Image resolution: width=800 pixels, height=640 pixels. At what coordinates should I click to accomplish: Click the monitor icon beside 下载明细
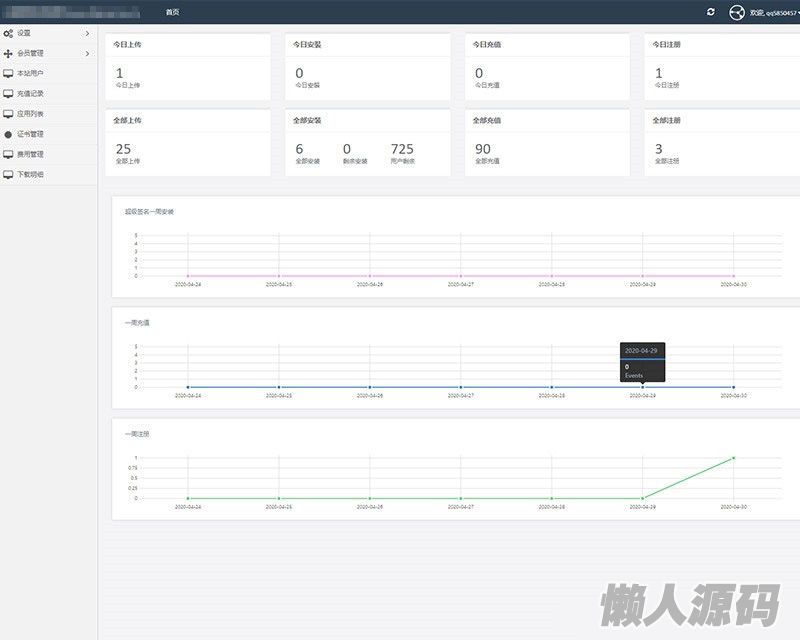click(x=8, y=174)
